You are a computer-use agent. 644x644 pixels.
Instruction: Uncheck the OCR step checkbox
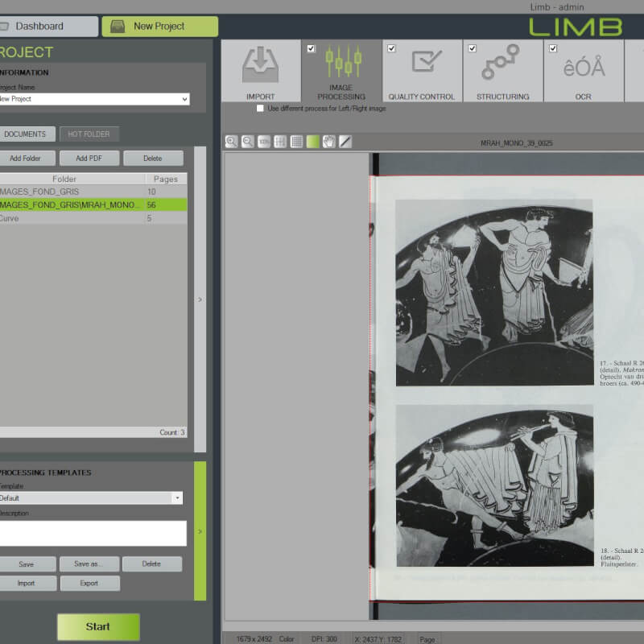(553, 48)
